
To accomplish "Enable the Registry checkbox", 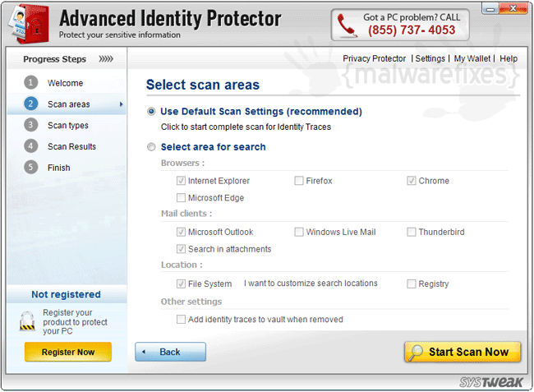I will click(x=412, y=284).
